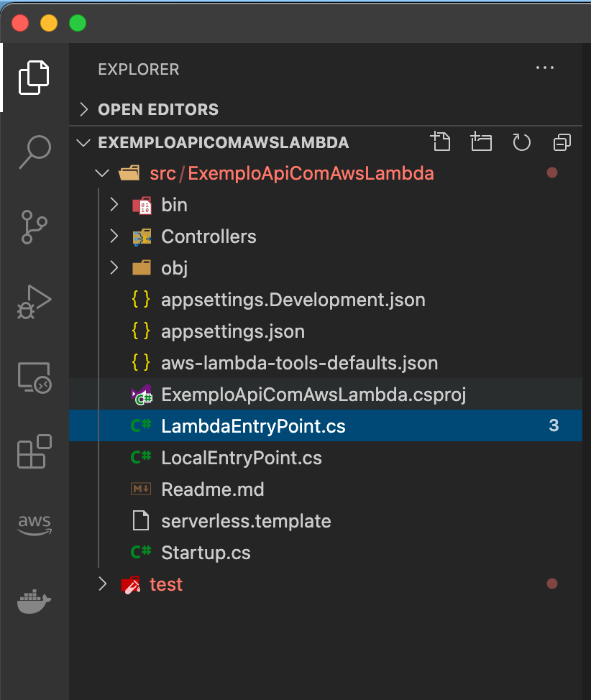
Task: Open the AWS Toolkit panel
Action: pos(34,525)
